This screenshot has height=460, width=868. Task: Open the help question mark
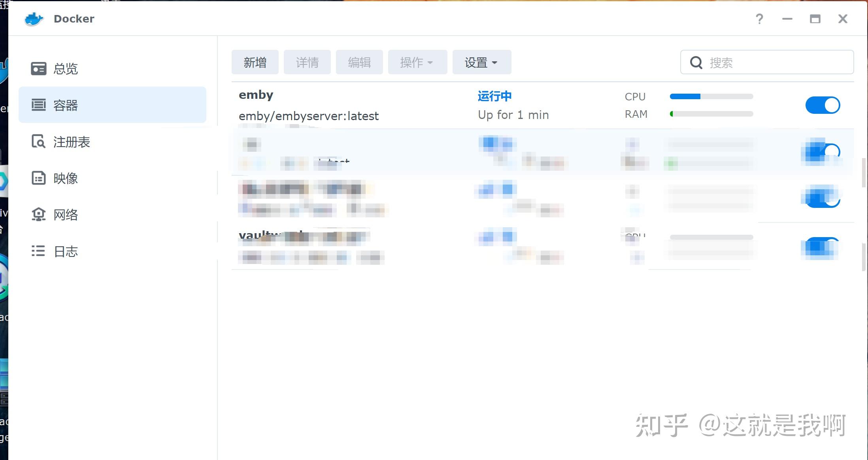pos(759,19)
